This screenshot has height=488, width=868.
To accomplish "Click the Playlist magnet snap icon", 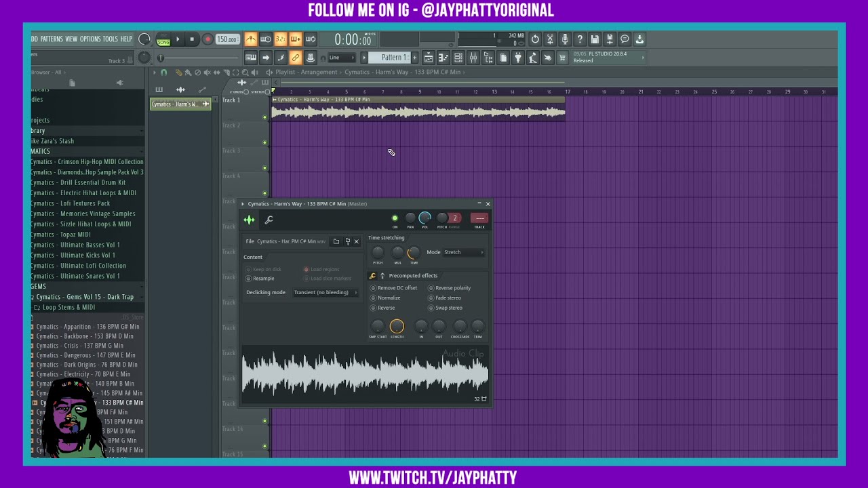I will tap(163, 73).
